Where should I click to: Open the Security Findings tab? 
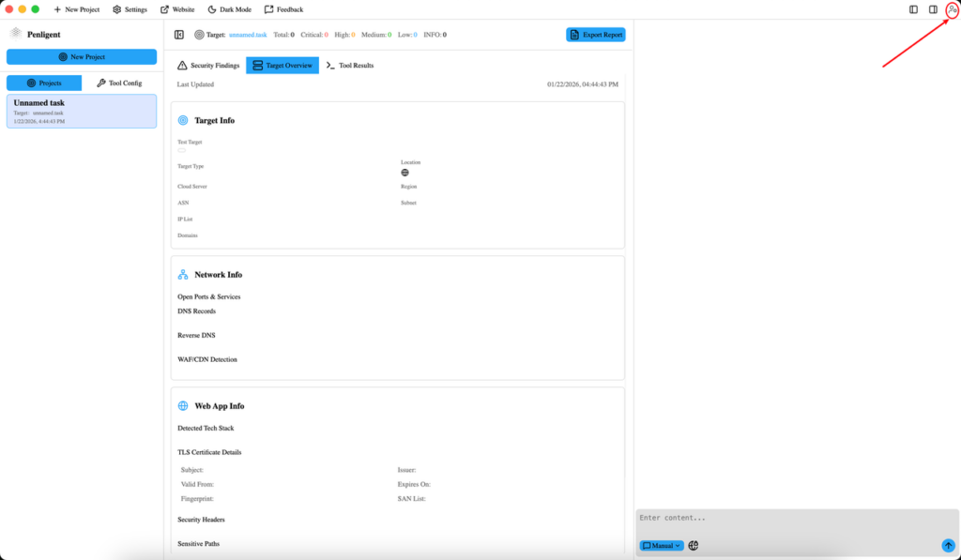209,66
